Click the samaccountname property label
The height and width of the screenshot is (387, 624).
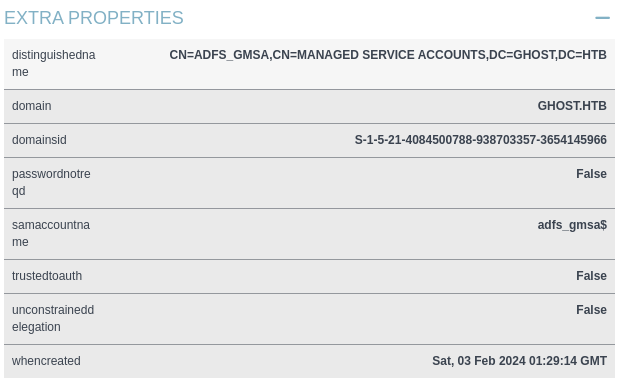click(51, 233)
